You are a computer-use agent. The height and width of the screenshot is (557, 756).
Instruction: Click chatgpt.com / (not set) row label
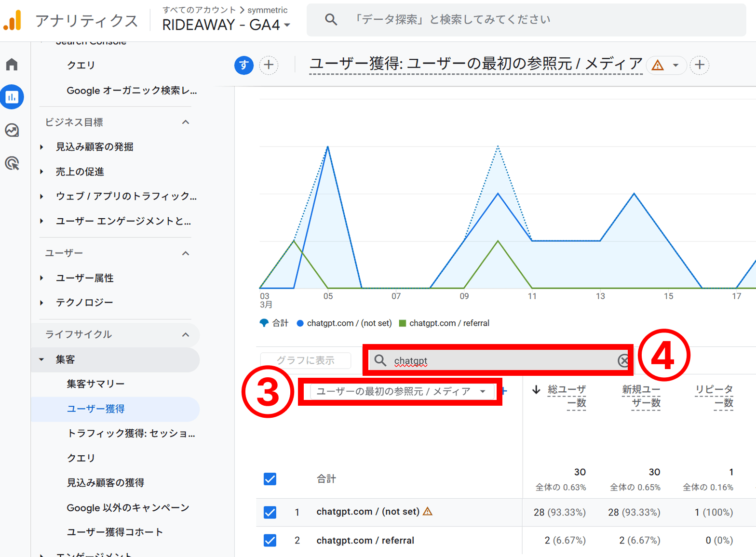368,512
